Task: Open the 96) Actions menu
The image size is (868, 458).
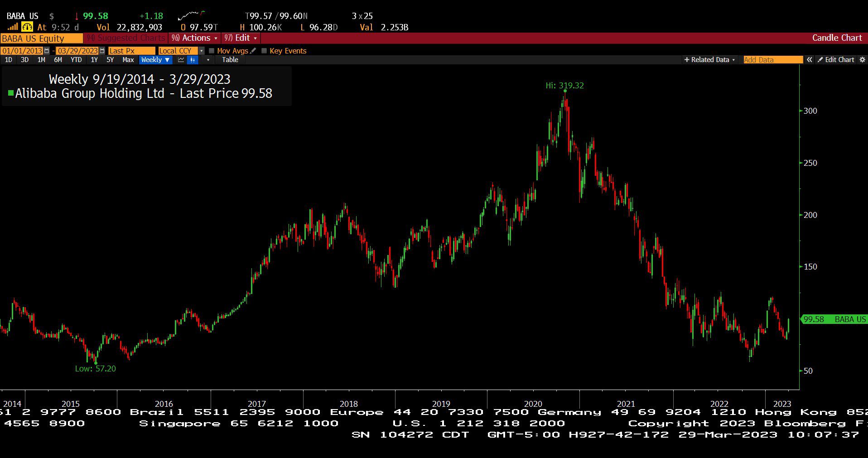Action: click(x=194, y=38)
